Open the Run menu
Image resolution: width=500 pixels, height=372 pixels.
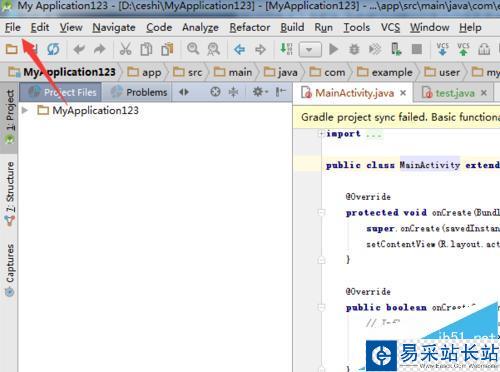[323, 27]
